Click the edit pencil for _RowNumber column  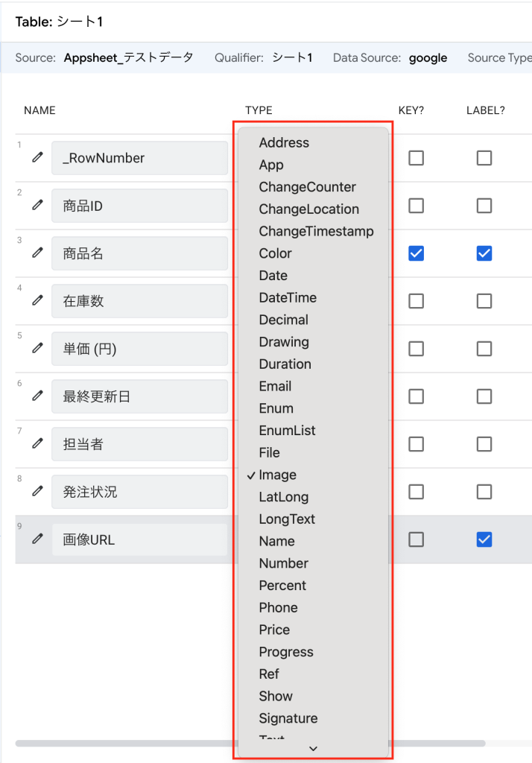(37, 158)
